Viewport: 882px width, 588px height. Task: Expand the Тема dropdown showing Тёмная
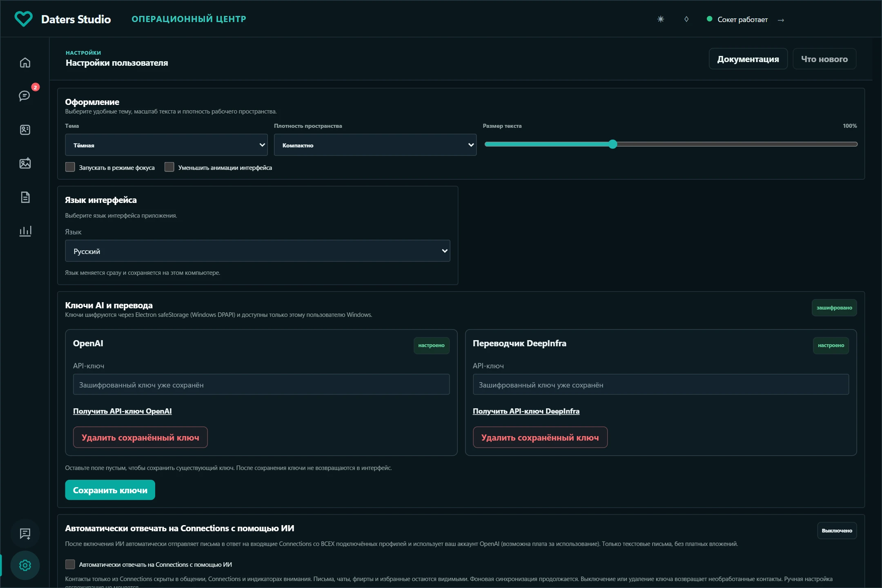(x=166, y=145)
